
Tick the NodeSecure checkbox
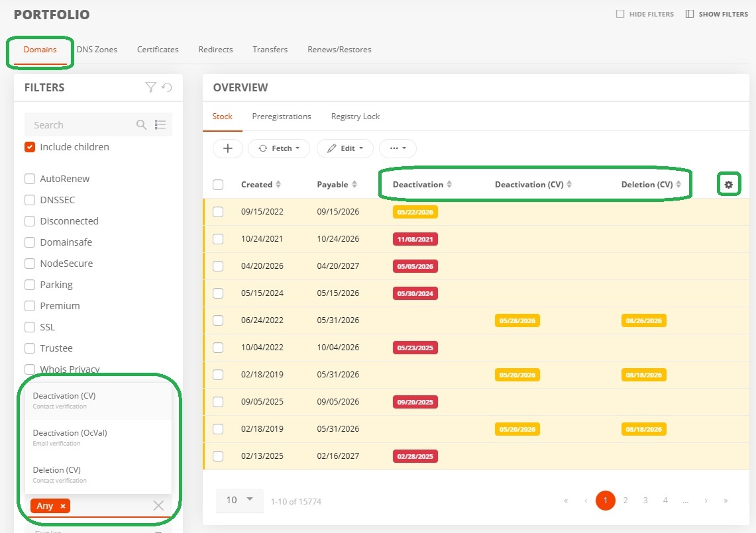30,264
